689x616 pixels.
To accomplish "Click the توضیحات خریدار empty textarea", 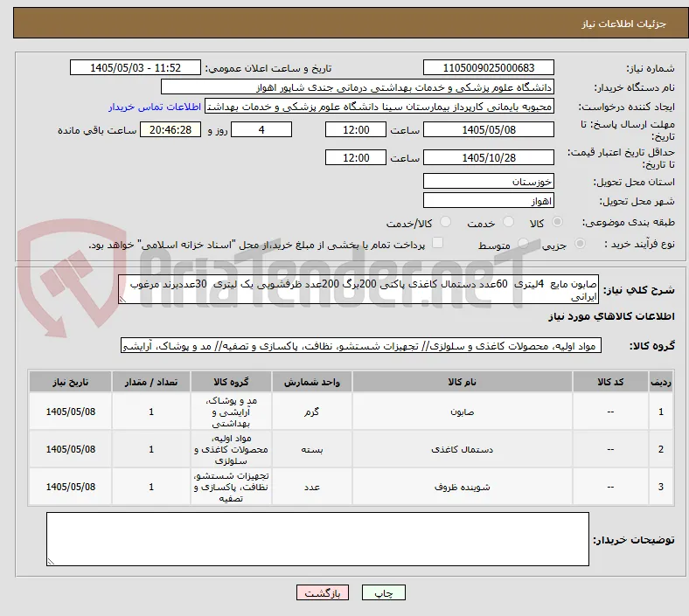I will [317, 539].
